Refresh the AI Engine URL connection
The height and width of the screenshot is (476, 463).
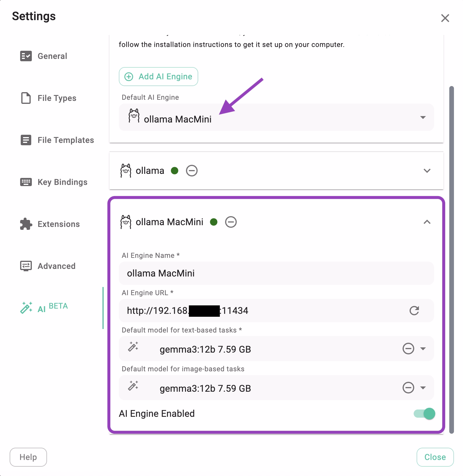point(414,311)
